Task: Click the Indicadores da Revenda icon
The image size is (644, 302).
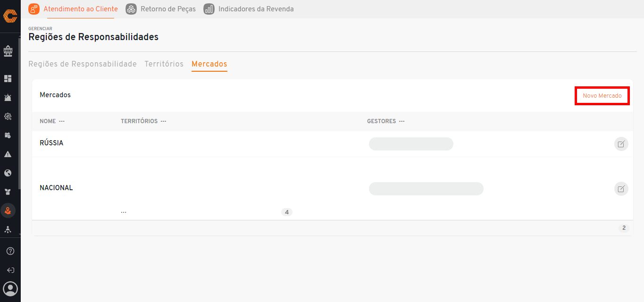Action: click(209, 9)
